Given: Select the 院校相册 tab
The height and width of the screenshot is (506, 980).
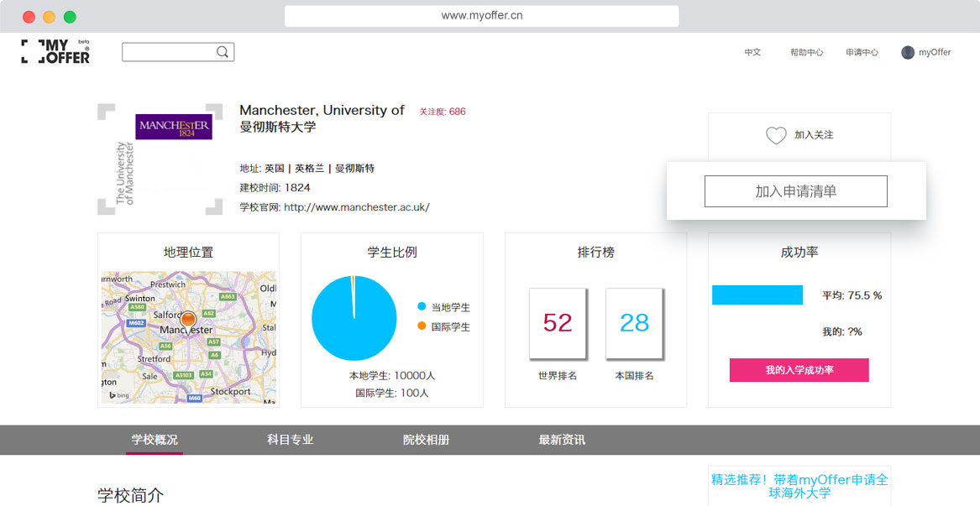Looking at the screenshot, I should (427, 440).
